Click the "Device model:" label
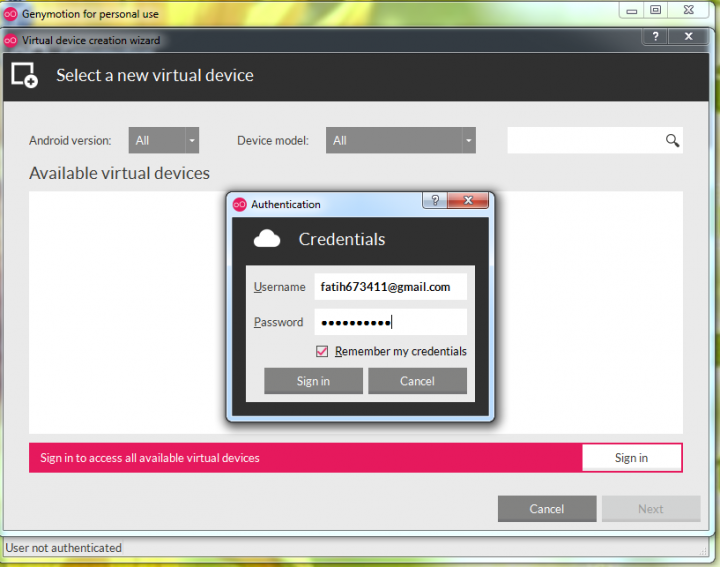Image resolution: width=720 pixels, height=567 pixels. pos(273,140)
